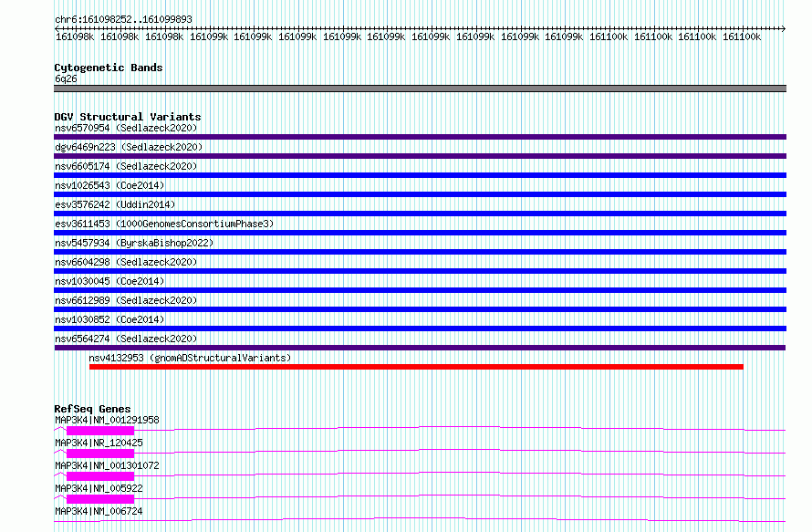812x532 pixels.
Task: Open the MAP3K4|NM_001291958 transcript label
Action: coord(107,420)
